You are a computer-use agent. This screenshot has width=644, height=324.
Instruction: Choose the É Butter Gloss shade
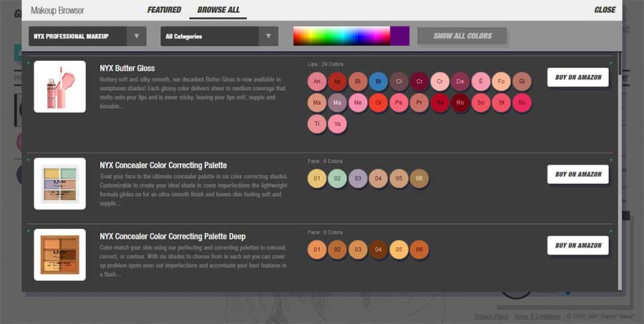tap(481, 82)
